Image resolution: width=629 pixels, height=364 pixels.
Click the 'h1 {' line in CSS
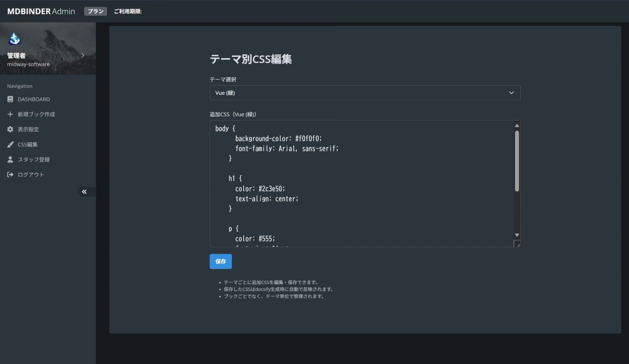(235, 178)
